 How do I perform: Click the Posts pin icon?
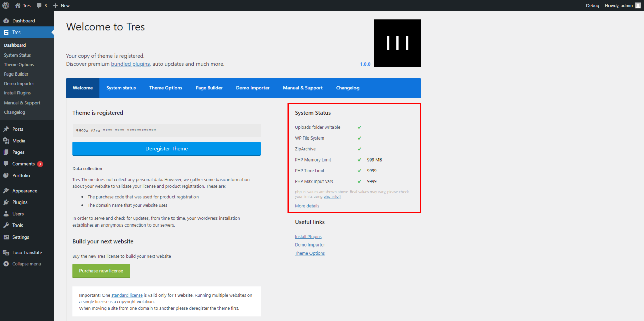coord(6,129)
